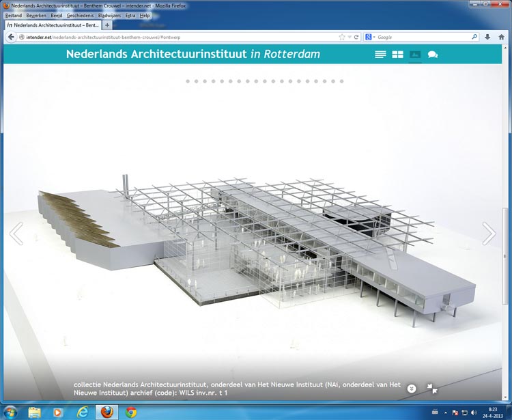
Task: Open Windows Explorer from the taskbar
Action: tap(34, 412)
